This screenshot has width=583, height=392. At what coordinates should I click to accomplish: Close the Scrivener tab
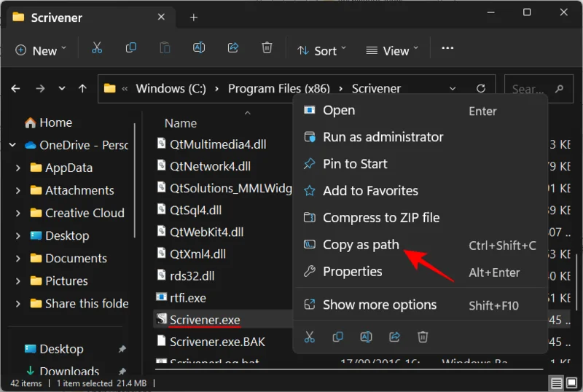[x=161, y=17]
